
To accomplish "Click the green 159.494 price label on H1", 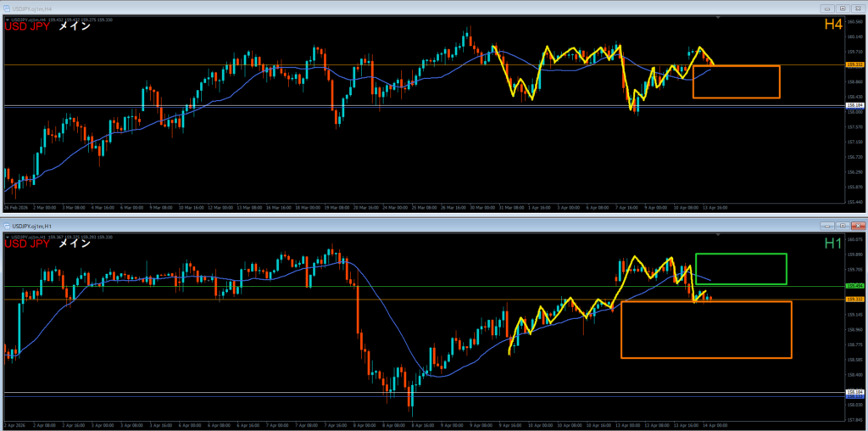I will point(854,287).
